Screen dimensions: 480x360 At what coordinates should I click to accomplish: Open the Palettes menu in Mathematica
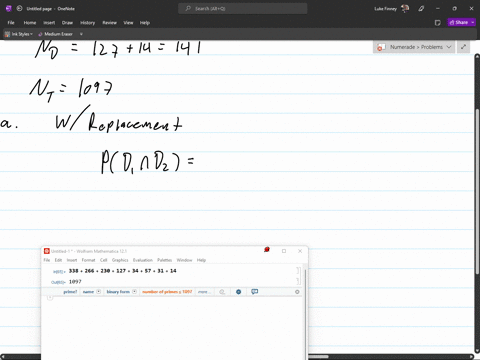pyautogui.click(x=165, y=260)
